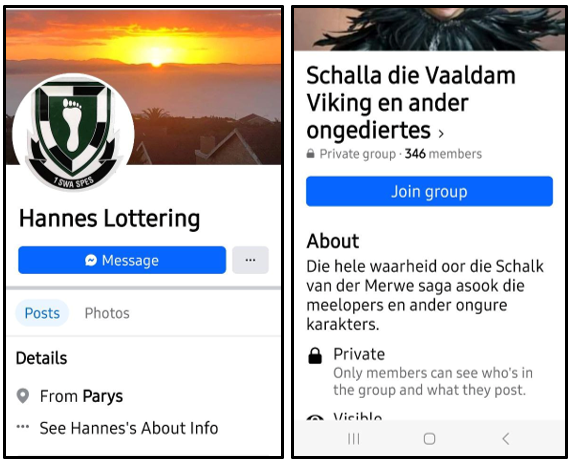Open the three-dot more options button

pyautogui.click(x=250, y=260)
